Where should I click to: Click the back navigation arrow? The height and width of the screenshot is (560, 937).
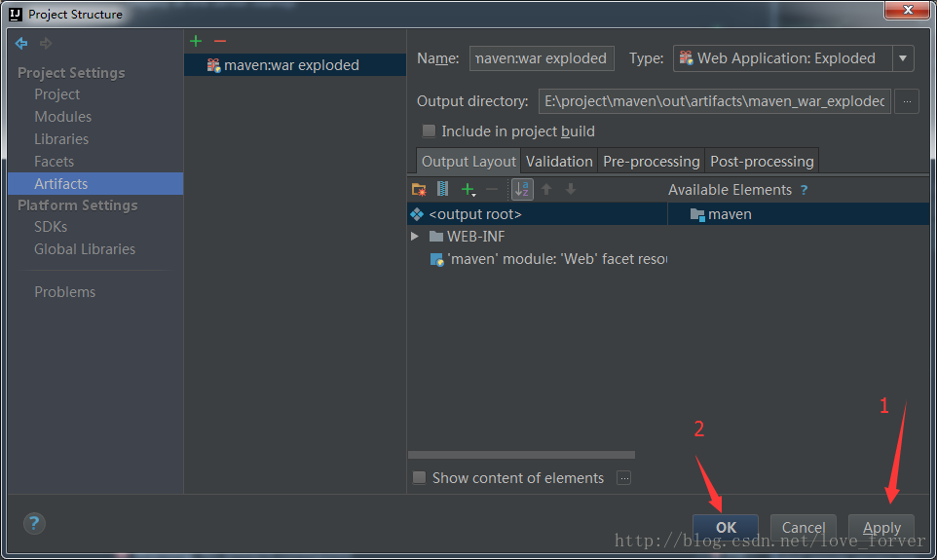tap(21, 43)
